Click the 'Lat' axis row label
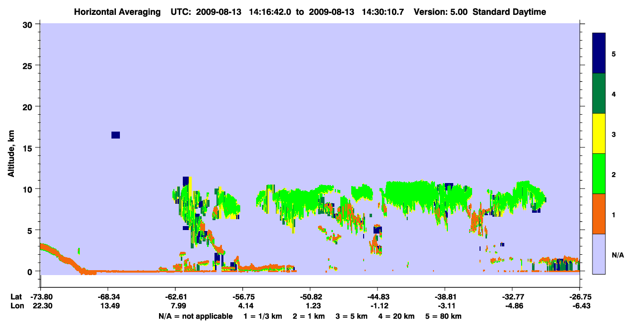The height and width of the screenshot is (330, 644). click(x=16, y=297)
